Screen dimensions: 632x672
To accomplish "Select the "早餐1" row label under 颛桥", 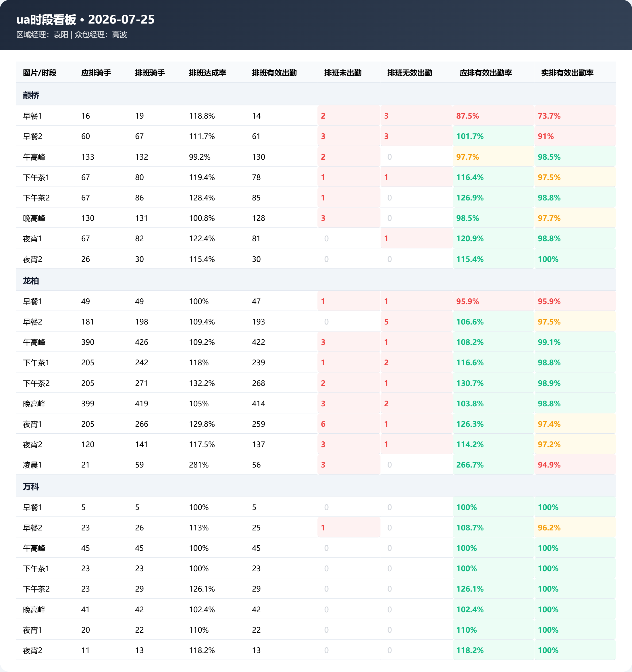I will click(32, 116).
